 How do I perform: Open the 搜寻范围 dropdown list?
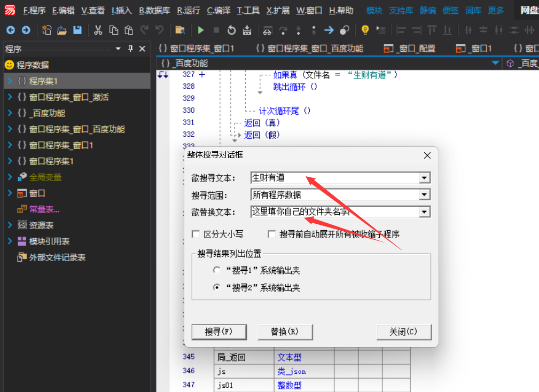(x=424, y=195)
